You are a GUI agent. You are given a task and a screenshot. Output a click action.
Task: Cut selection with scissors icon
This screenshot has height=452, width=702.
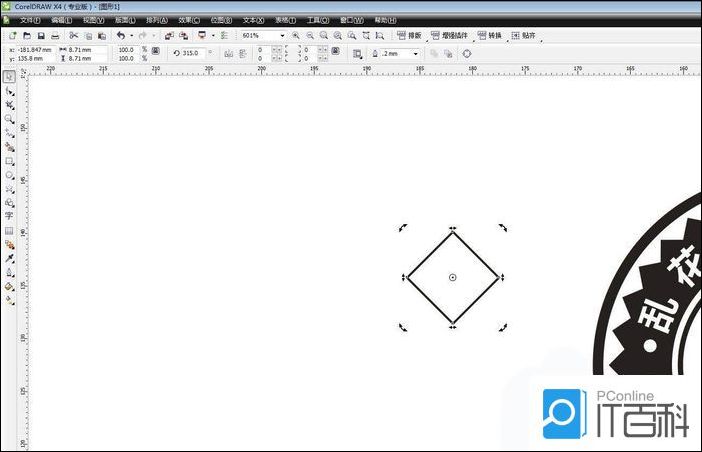pos(74,35)
